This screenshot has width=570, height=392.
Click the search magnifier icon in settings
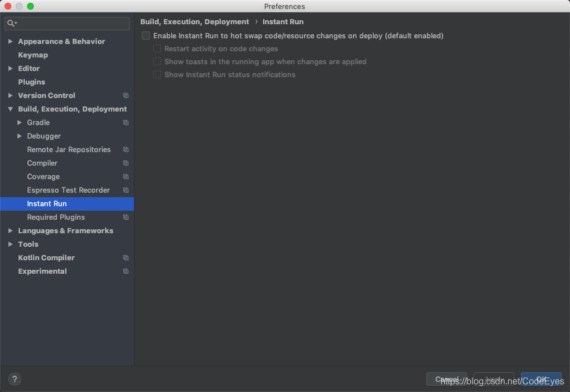(12, 23)
